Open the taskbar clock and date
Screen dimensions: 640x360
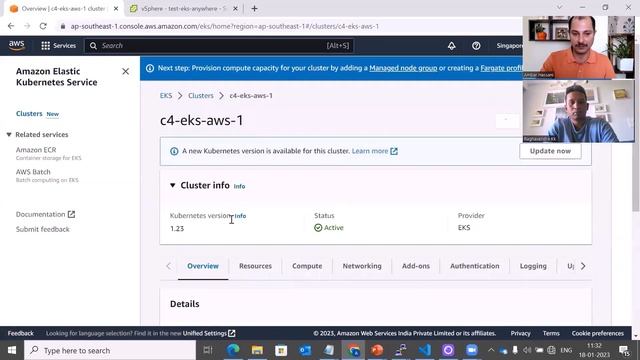(x=594, y=350)
